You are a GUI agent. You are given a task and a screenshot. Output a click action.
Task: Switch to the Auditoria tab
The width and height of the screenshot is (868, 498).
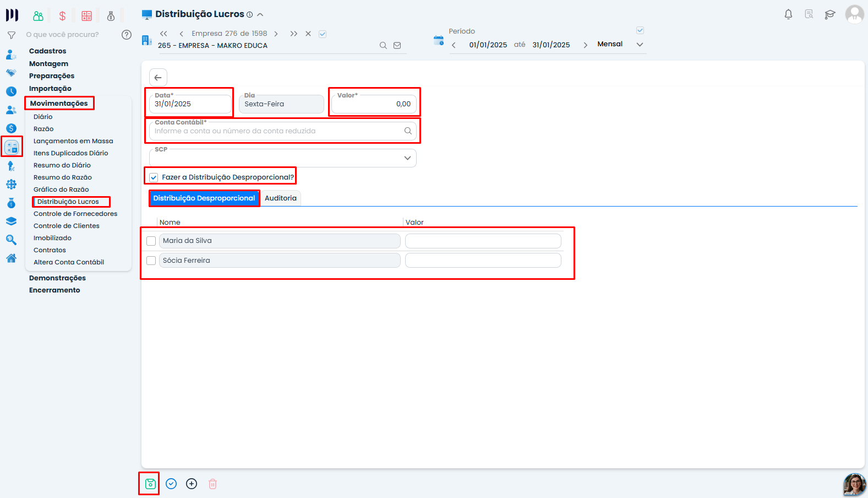point(281,198)
